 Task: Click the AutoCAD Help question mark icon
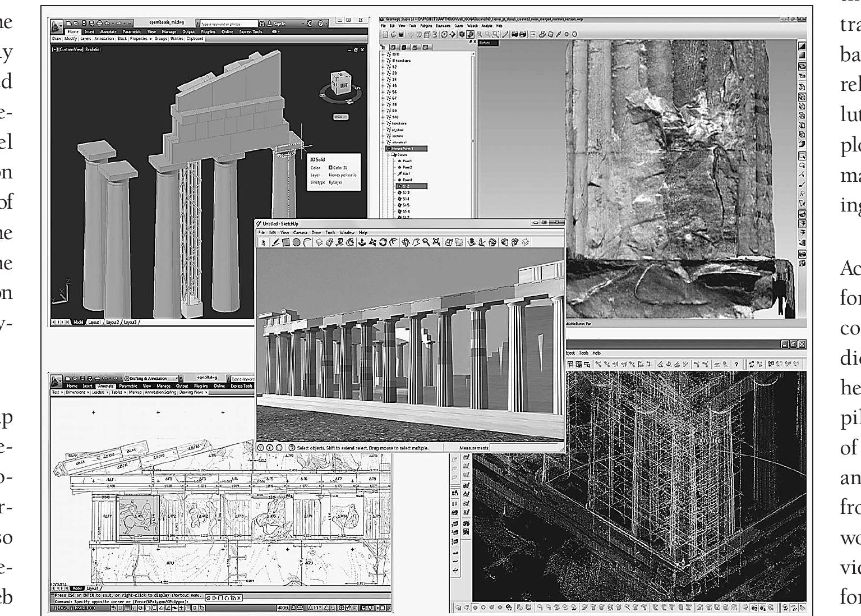coord(320,24)
